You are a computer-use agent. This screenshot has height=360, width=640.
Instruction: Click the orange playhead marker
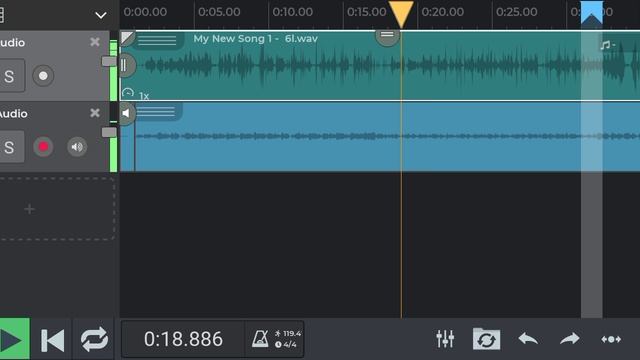point(401,14)
